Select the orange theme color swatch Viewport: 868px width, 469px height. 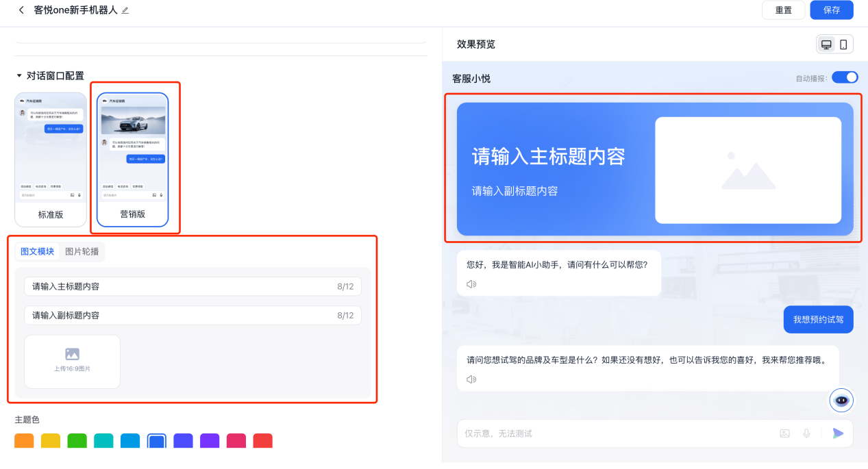tap(23, 441)
